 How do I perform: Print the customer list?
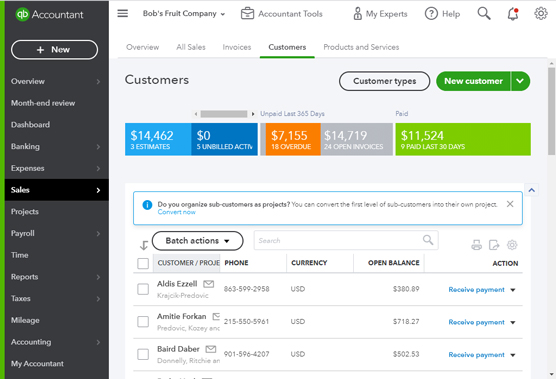(477, 245)
